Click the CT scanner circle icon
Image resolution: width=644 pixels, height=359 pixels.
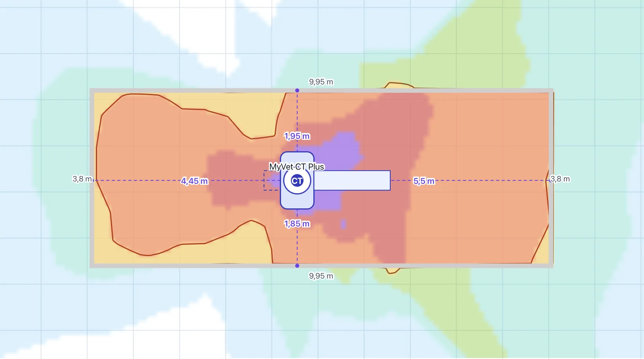point(297,181)
